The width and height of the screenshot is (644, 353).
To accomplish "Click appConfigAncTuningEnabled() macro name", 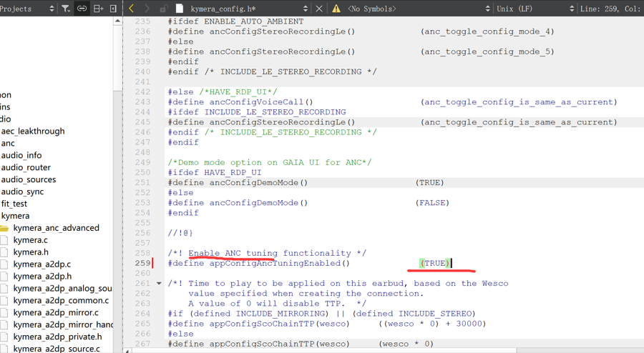I will (280, 263).
